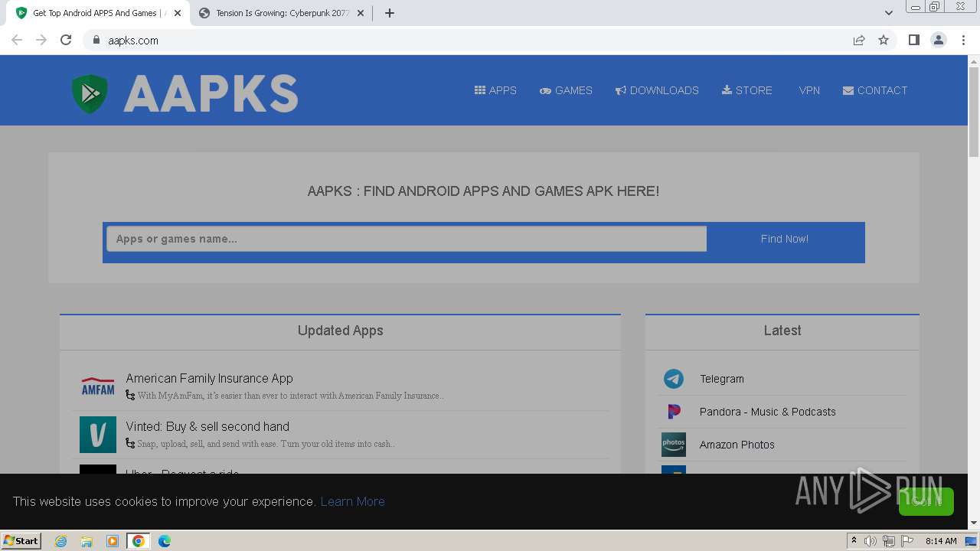
Task: Dismiss the cookie notice with Got it
Action: (x=926, y=501)
